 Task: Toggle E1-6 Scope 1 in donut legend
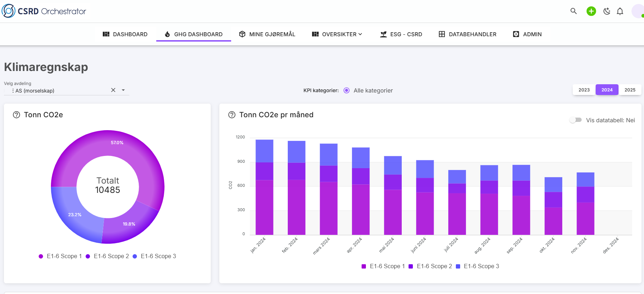click(x=60, y=256)
